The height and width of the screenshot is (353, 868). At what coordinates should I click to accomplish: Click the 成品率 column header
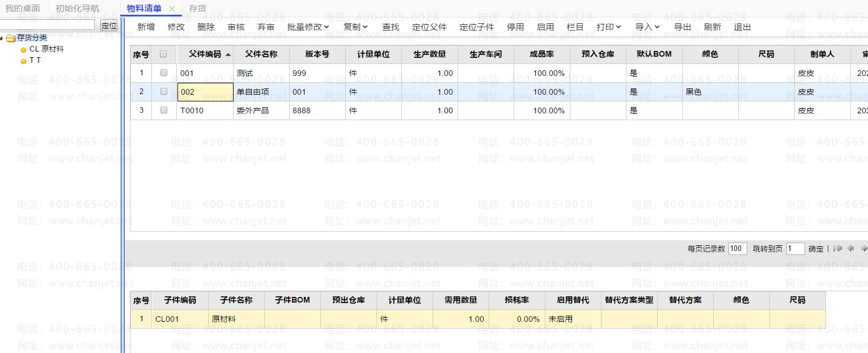[x=542, y=54]
